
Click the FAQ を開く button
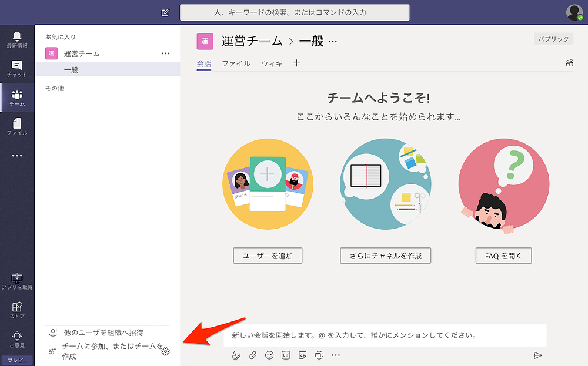click(x=503, y=256)
